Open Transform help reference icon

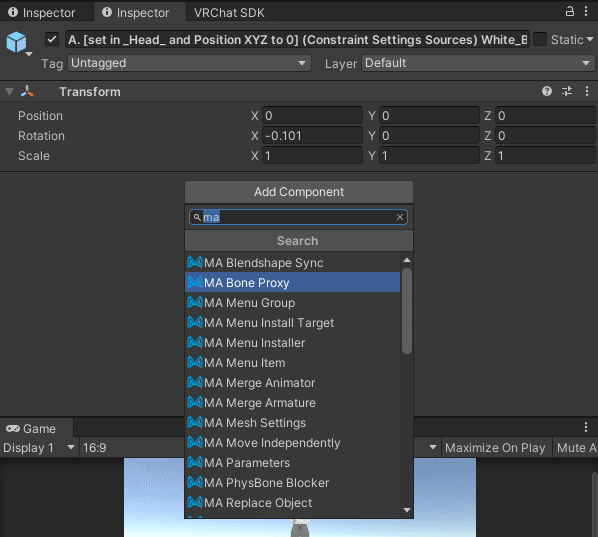tap(547, 91)
